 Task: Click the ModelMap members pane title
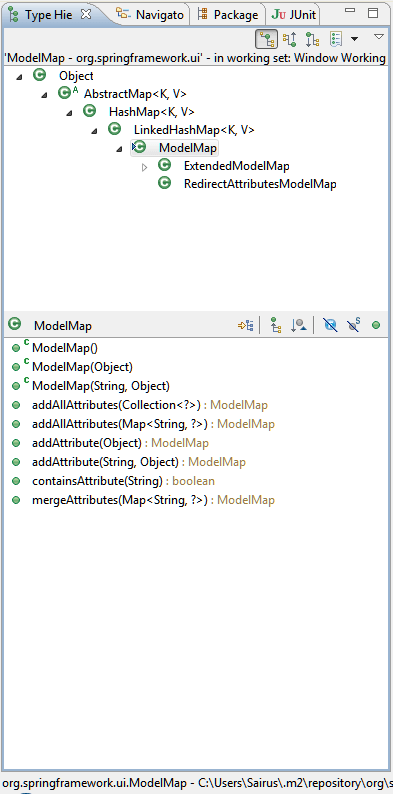pos(63,326)
